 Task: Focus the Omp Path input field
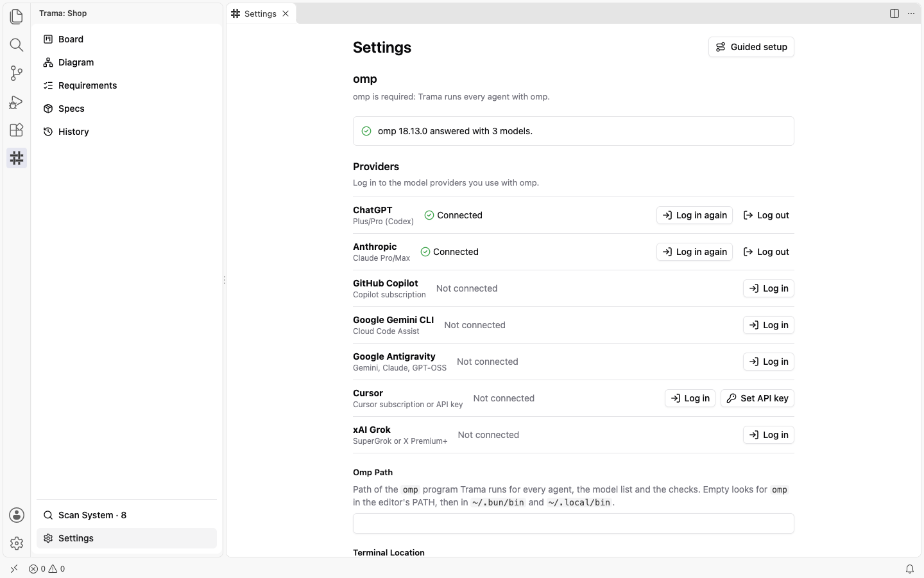574,523
